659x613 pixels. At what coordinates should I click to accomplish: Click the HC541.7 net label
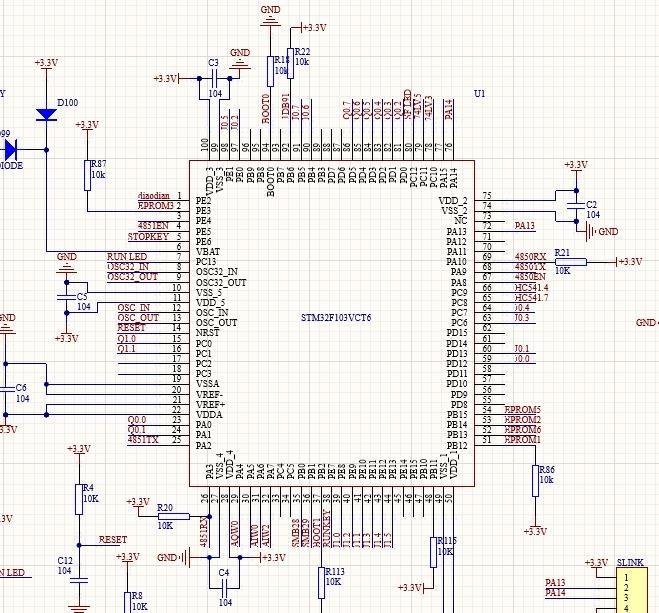click(x=531, y=297)
